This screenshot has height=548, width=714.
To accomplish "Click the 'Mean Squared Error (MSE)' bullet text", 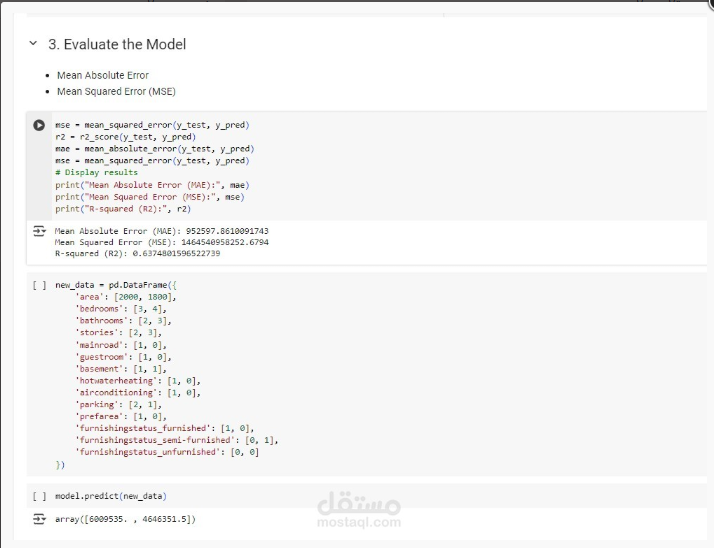I will click(116, 91).
